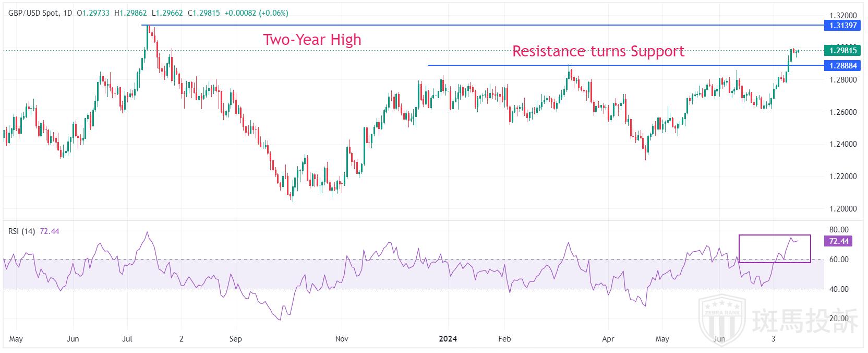The height and width of the screenshot is (353, 868).
Task: Click the Feb label on the time axis
Action: pyautogui.click(x=504, y=339)
